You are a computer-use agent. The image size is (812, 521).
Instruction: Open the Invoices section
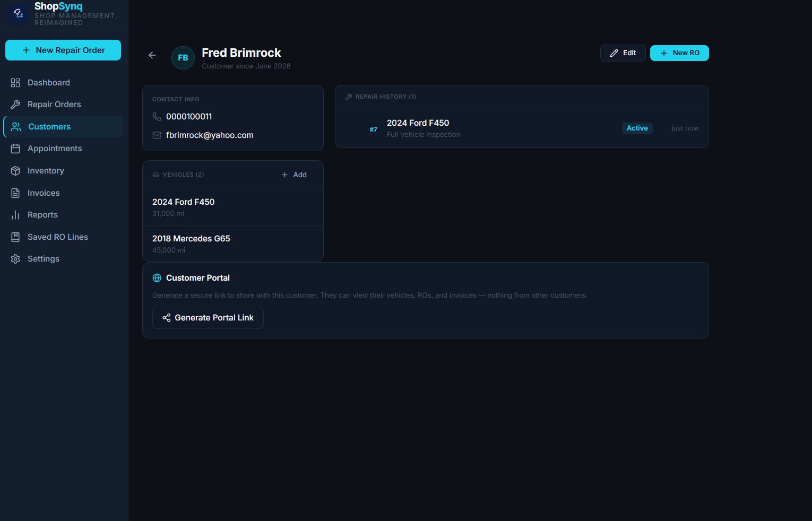pyautogui.click(x=64, y=193)
